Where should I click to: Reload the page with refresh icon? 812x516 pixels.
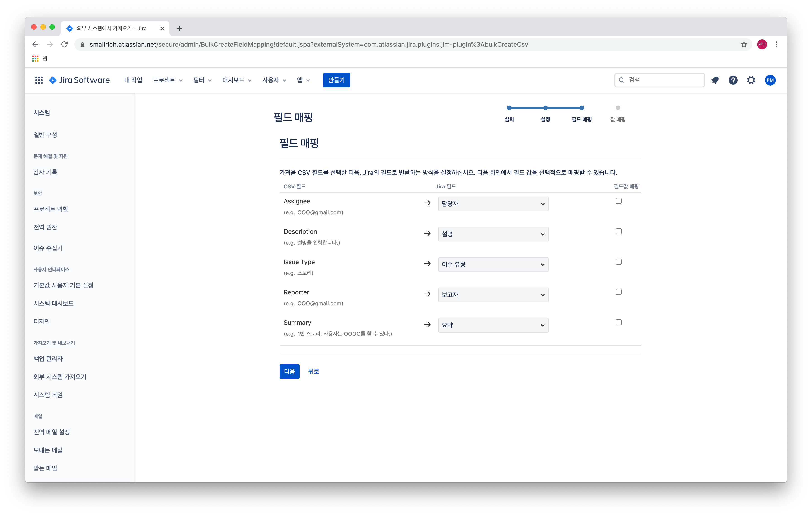[64, 44]
